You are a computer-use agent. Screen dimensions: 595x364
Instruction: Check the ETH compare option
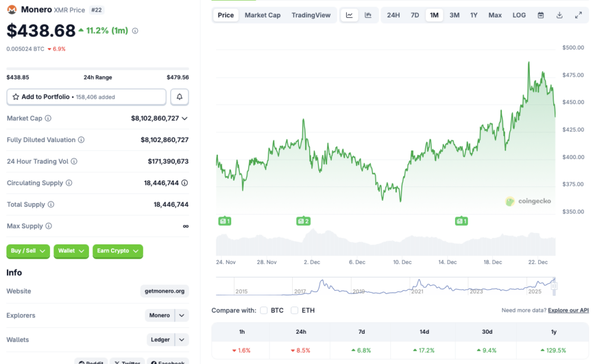pyautogui.click(x=294, y=311)
